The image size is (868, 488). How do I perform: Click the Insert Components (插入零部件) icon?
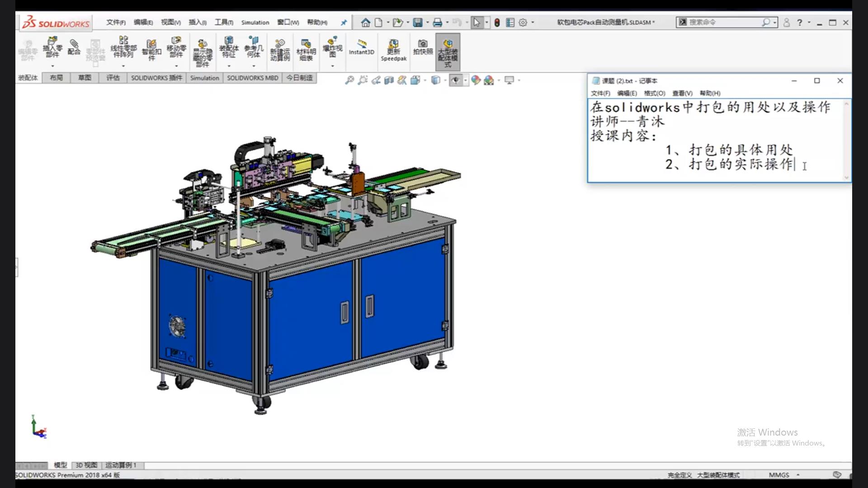coord(52,47)
